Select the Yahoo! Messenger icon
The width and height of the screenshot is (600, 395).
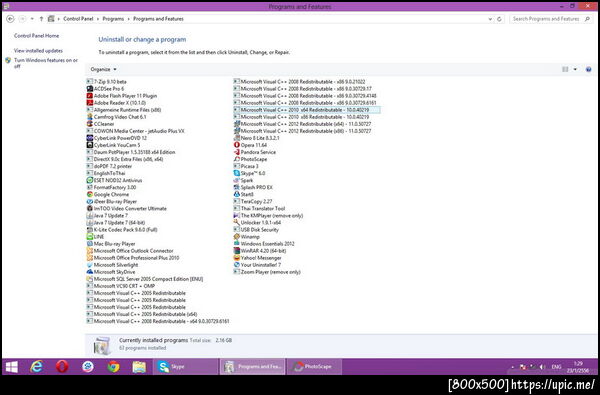[x=236, y=258]
